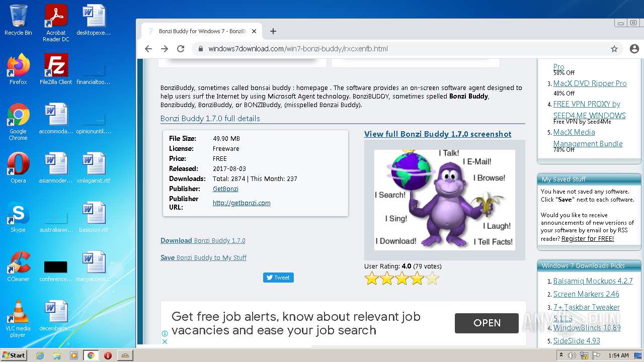Open FileZilla Client desktop shortcut
644x362 pixels.
coord(56,69)
